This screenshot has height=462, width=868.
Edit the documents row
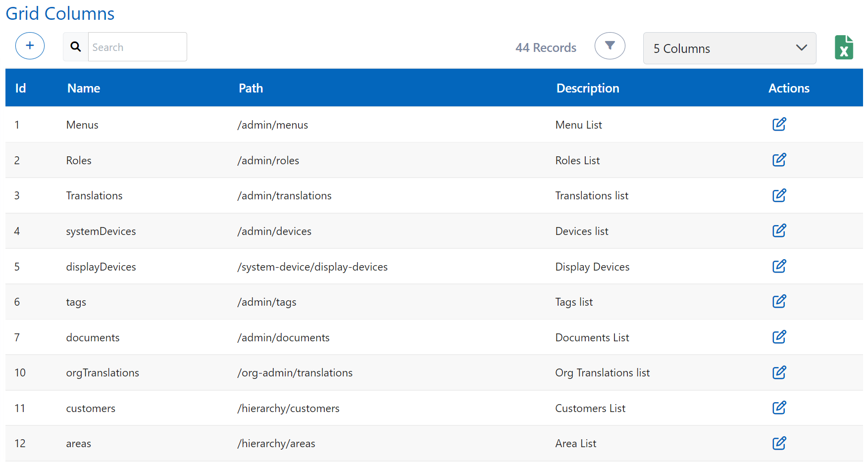(x=779, y=337)
